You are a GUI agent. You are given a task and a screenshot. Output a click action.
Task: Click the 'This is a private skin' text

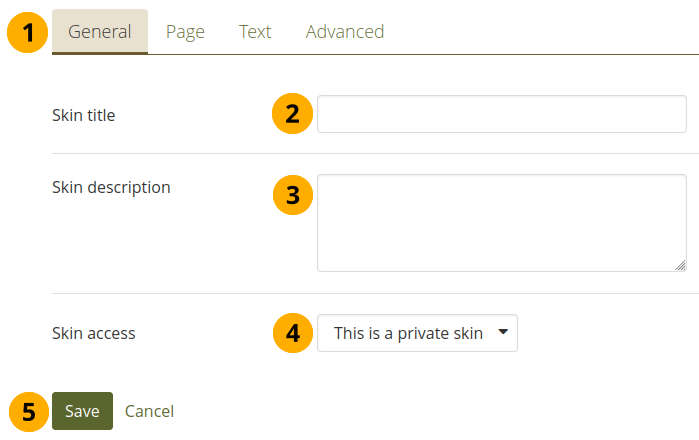[408, 333]
